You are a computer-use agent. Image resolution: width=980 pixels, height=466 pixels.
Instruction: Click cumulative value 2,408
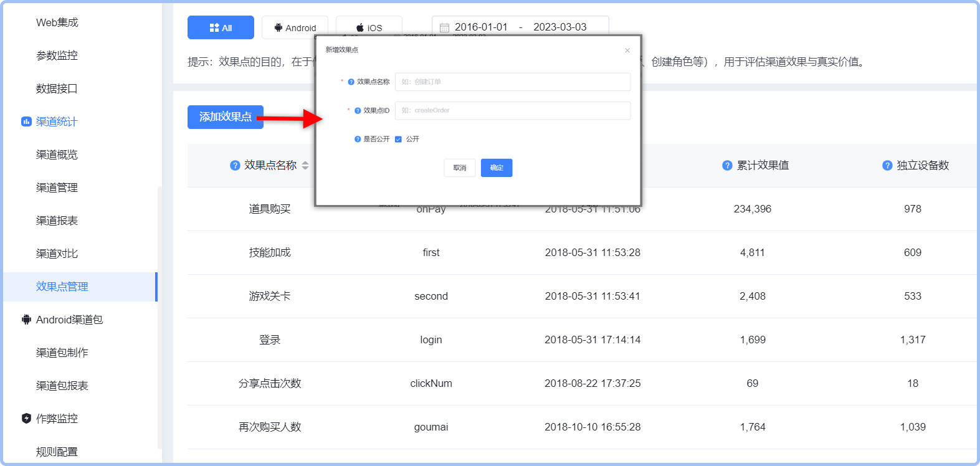(x=753, y=296)
